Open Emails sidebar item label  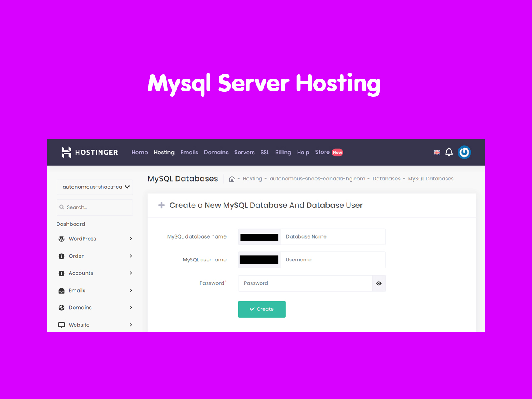coord(77,291)
